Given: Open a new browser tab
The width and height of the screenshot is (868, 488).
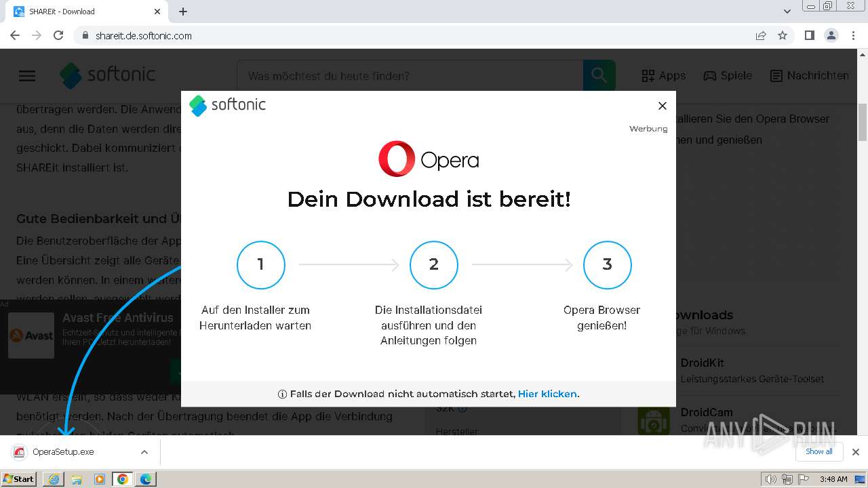Looking at the screenshot, I should click(x=183, y=12).
